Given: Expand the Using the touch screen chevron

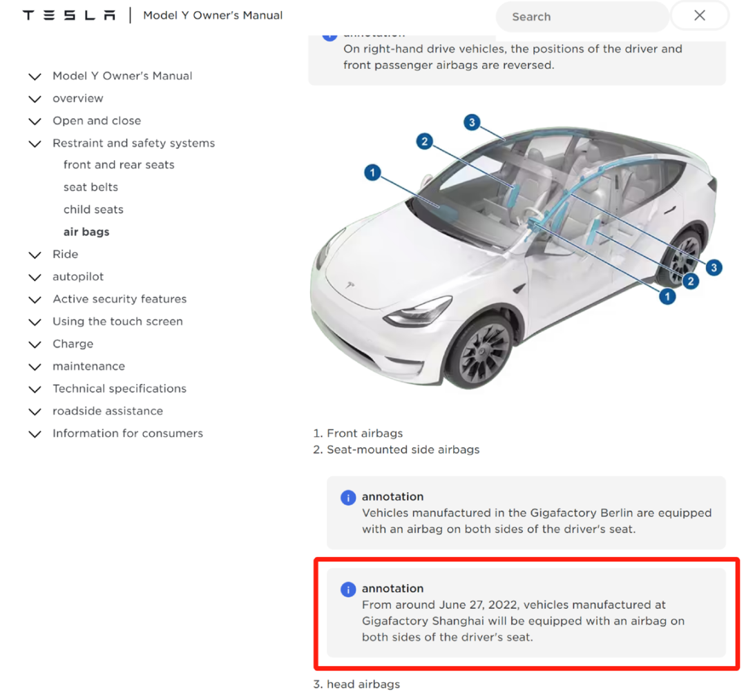Looking at the screenshot, I should tap(35, 322).
